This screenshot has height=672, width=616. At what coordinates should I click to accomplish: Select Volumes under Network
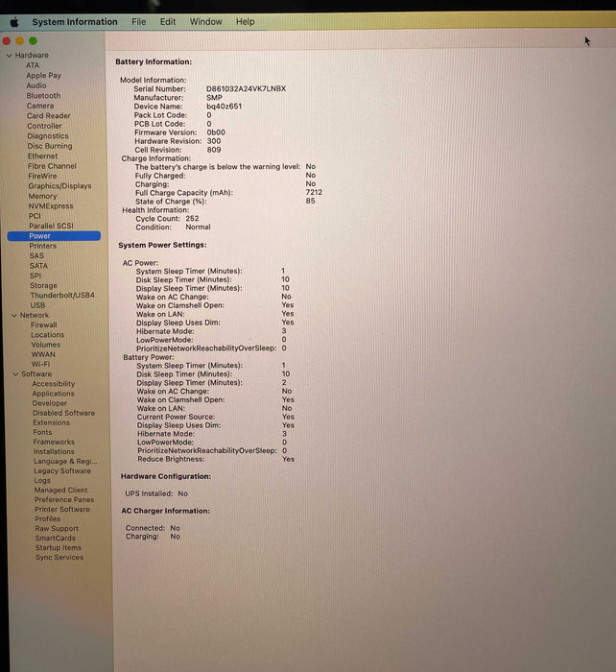click(x=45, y=345)
